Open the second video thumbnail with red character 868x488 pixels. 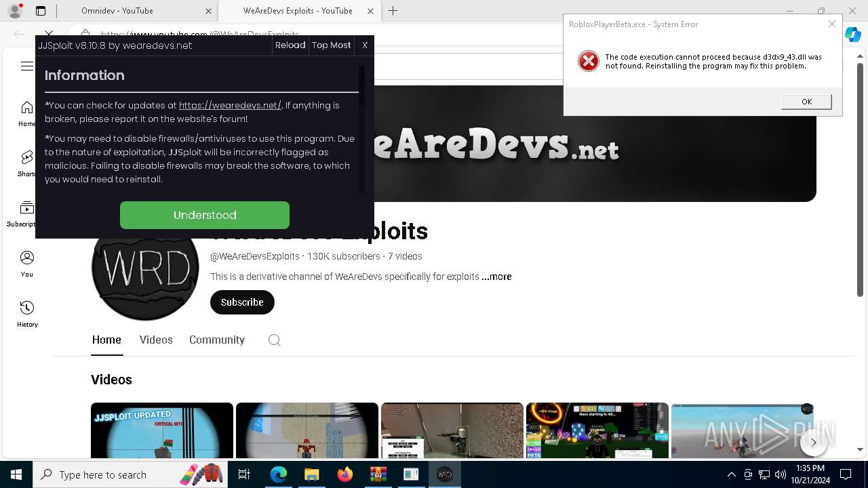click(307, 430)
